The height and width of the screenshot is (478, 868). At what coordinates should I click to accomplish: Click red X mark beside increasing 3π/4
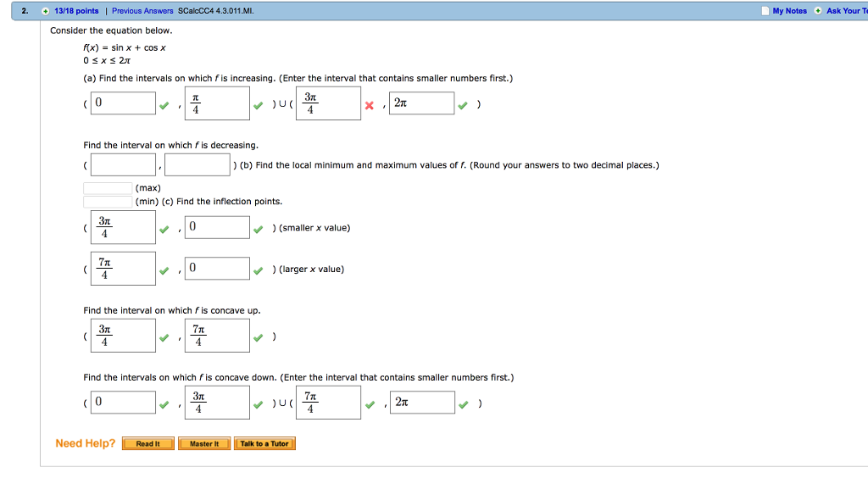[370, 105]
